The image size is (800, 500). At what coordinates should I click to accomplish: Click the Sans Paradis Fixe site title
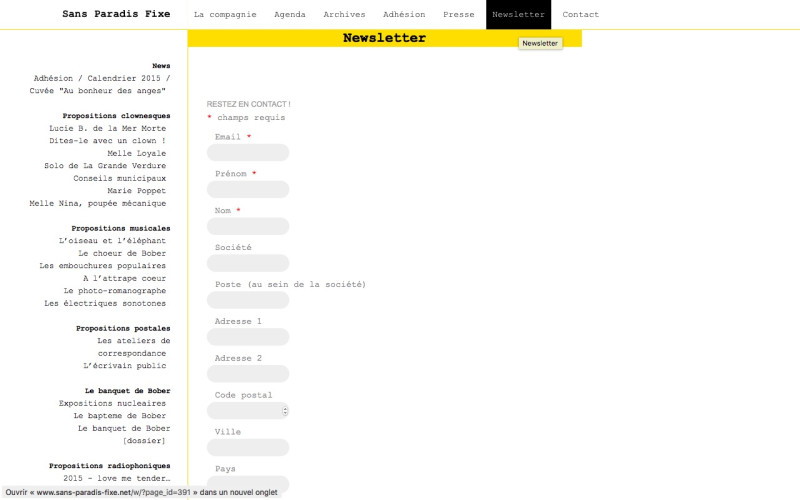tap(116, 15)
